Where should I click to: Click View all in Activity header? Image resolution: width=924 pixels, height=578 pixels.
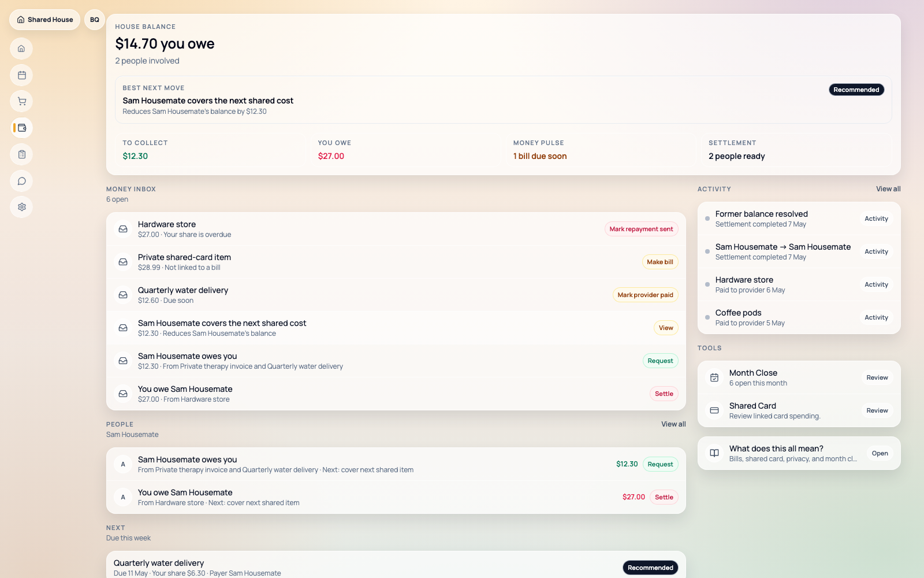tap(888, 189)
